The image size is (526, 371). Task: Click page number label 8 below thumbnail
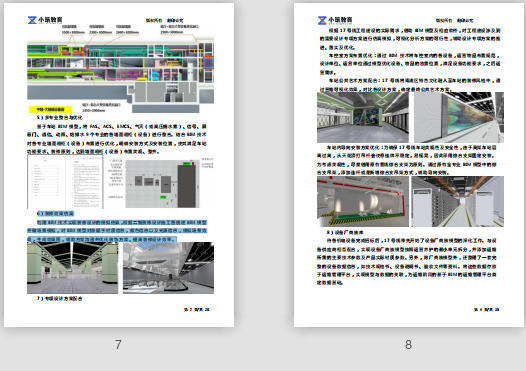pyautogui.click(x=408, y=344)
